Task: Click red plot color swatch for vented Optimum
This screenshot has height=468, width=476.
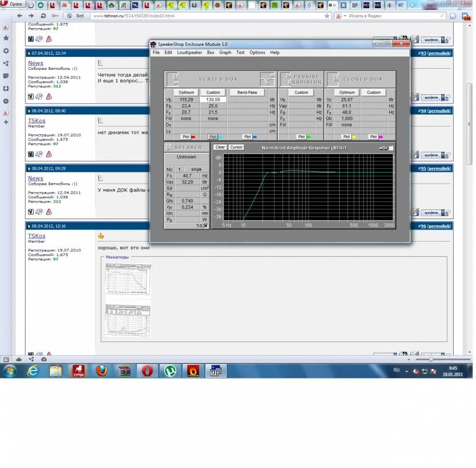Action: (193, 137)
